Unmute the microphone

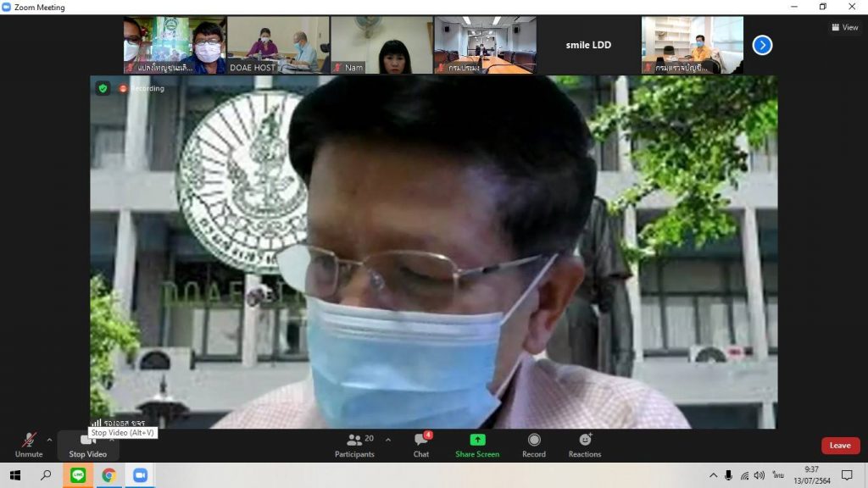coord(28,444)
